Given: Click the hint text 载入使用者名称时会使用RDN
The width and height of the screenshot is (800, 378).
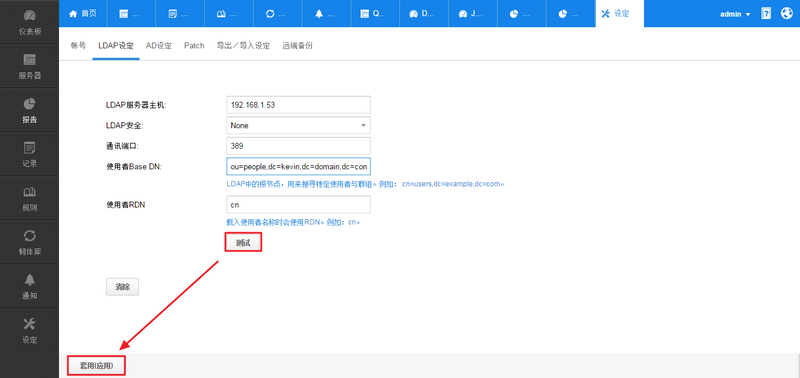Looking at the screenshot, I should point(294,222).
